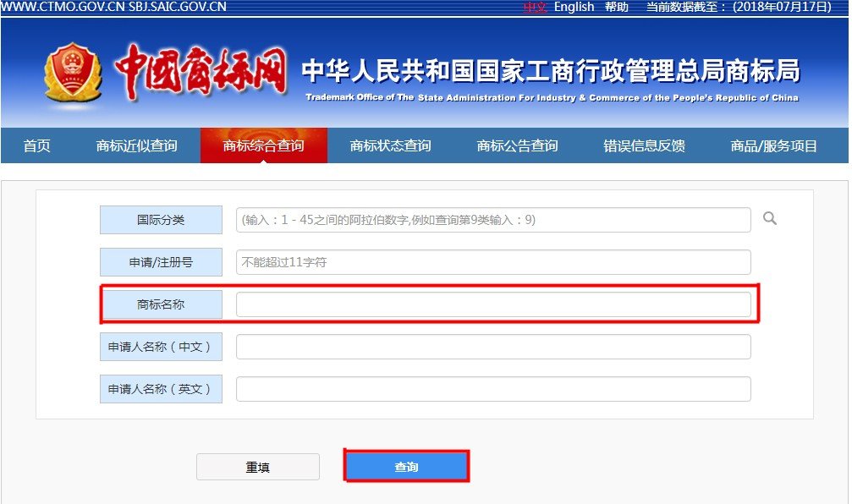
Task: Click the 重填 reset button
Action: tap(258, 466)
